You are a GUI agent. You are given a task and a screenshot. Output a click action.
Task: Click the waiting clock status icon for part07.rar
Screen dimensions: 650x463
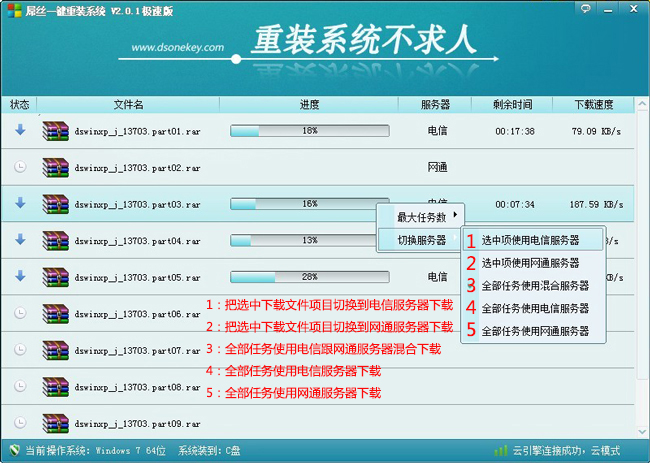20,349
